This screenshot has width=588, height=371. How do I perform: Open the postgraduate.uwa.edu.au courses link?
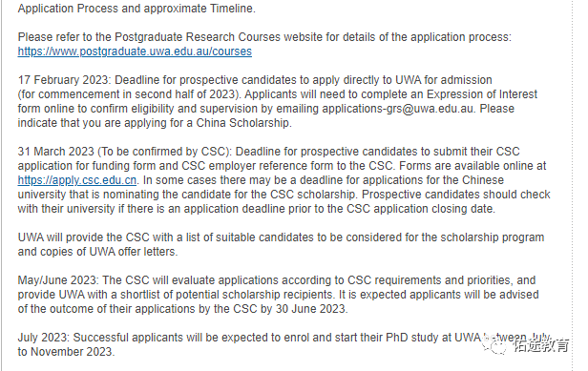(135, 52)
